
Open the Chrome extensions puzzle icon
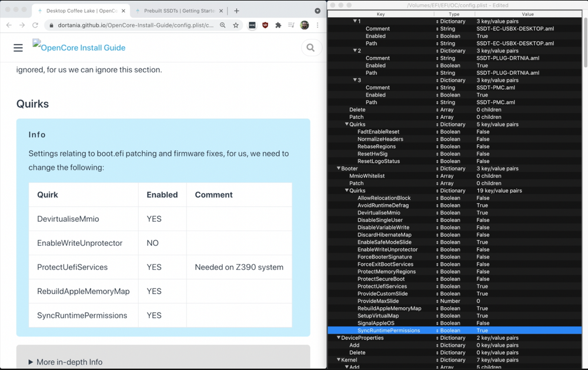278,25
